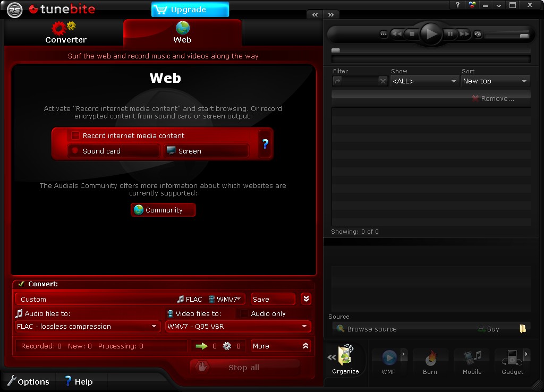Click the Audials RS logo icon
The width and height of the screenshot is (544, 392).
pyautogui.click(x=14, y=10)
